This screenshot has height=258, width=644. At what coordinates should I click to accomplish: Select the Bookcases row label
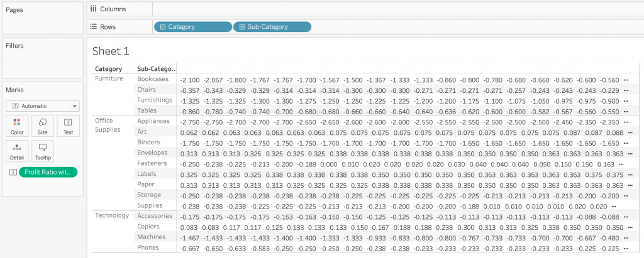coord(153,79)
